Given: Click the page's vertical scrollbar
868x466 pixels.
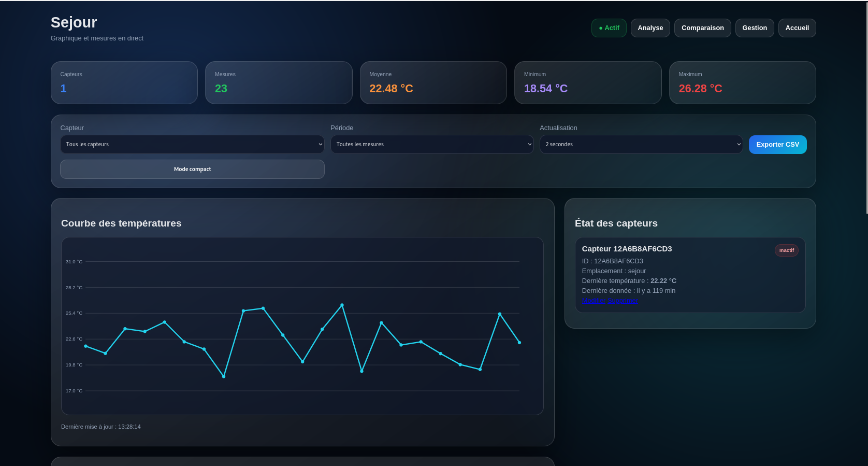Looking at the screenshot, I should 866,107.
